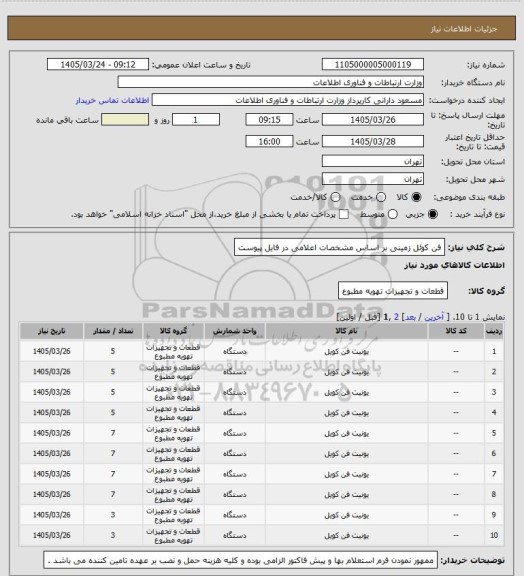
Task: Open page 2 of the items list
Action: click(x=396, y=317)
